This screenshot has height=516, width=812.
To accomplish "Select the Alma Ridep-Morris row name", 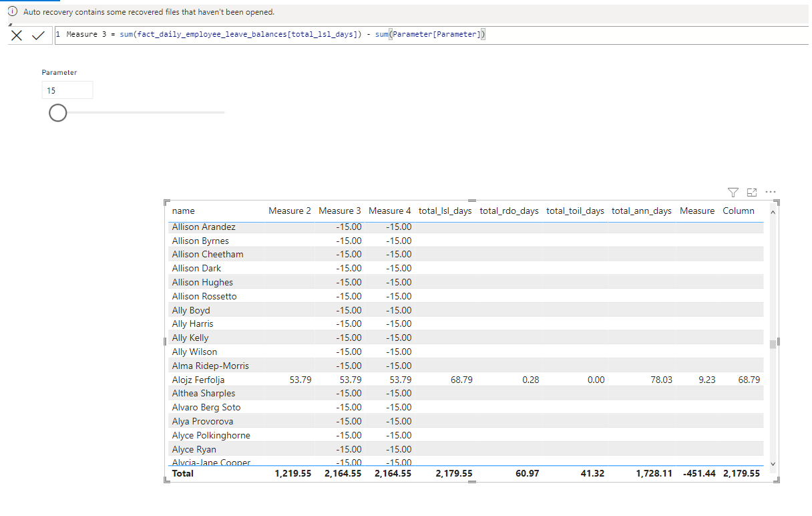I will tap(210, 366).
